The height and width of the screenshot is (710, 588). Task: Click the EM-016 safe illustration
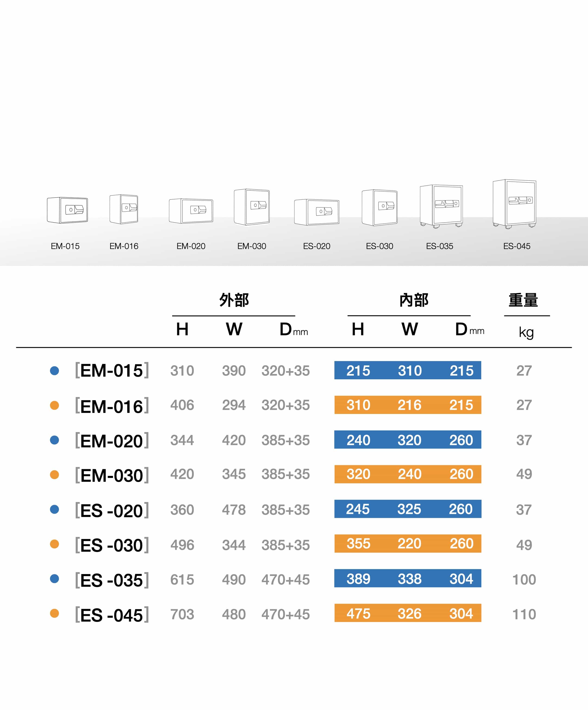(124, 209)
